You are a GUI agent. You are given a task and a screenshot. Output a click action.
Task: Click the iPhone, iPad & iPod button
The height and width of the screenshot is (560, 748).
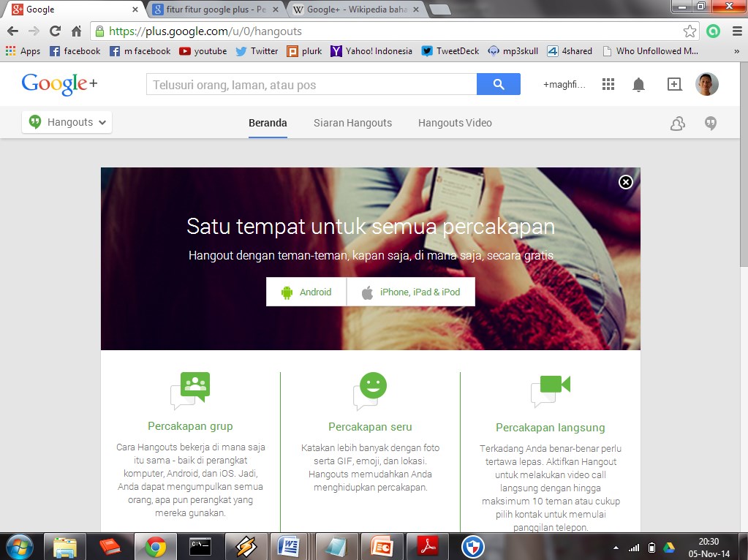(x=412, y=292)
